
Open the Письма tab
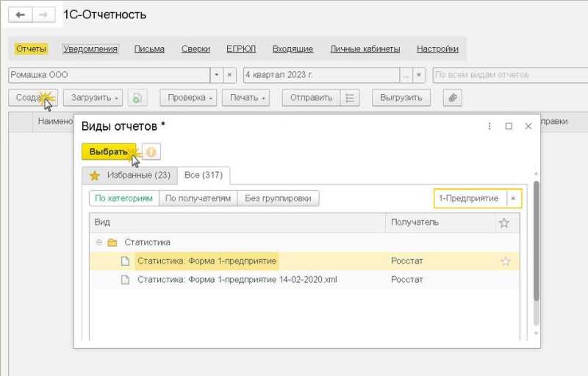tap(149, 49)
